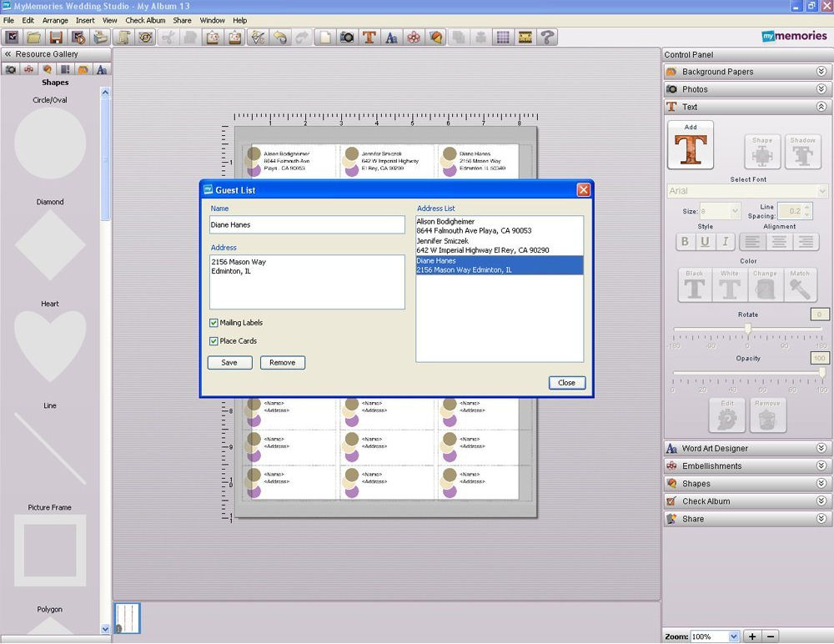834x644 pixels.
Task: Click the Rotate slider handle
Action: (748, 329)
